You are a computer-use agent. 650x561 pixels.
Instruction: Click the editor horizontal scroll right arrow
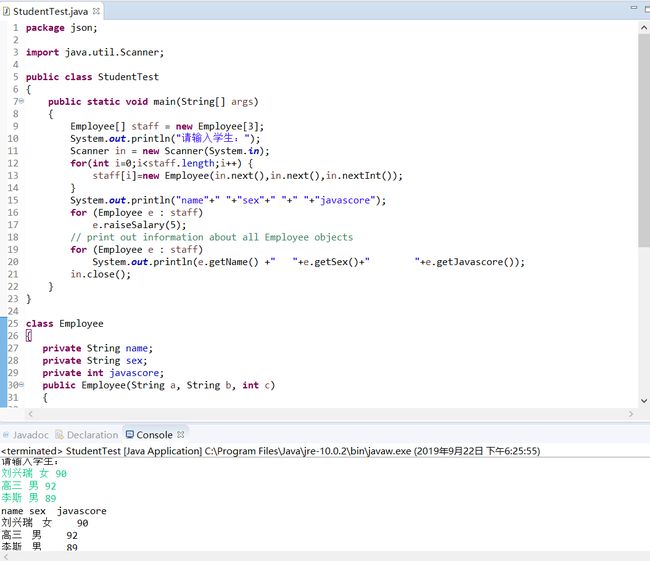(x=631, y=413)
